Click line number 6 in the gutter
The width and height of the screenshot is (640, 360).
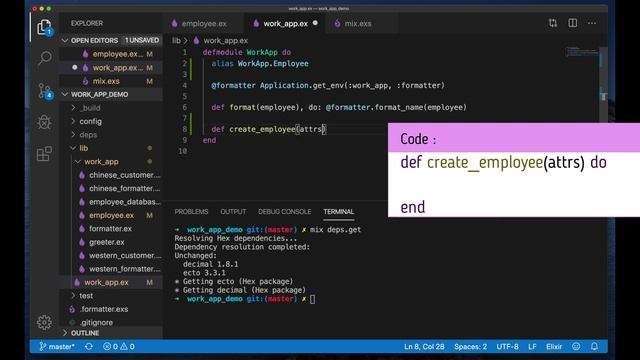pos(184,107)
